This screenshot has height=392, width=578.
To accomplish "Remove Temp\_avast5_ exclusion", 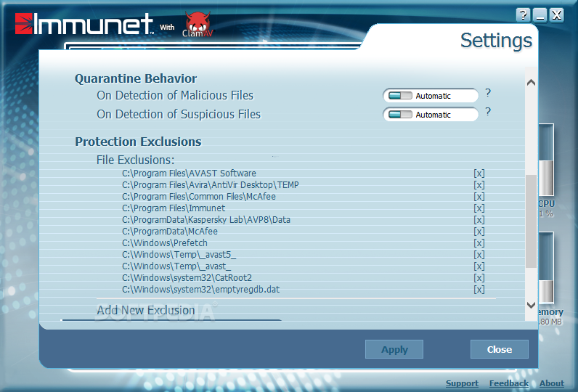I will (x=479, y=255).
